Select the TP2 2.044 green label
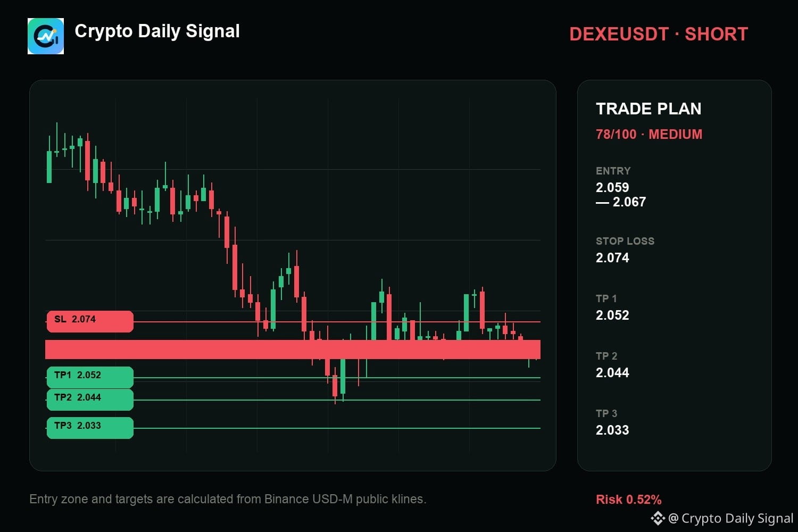 tap(90, 400)
